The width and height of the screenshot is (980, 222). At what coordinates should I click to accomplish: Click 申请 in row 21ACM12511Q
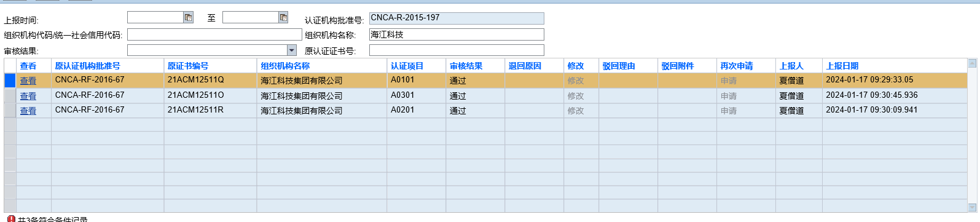[x=729, y=81]
